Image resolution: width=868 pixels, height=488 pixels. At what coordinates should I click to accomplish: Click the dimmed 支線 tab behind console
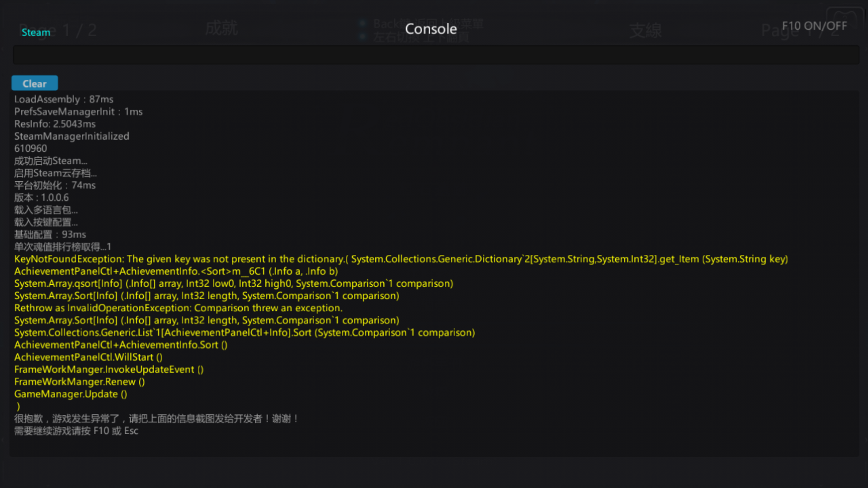click(x=645, y=31)
